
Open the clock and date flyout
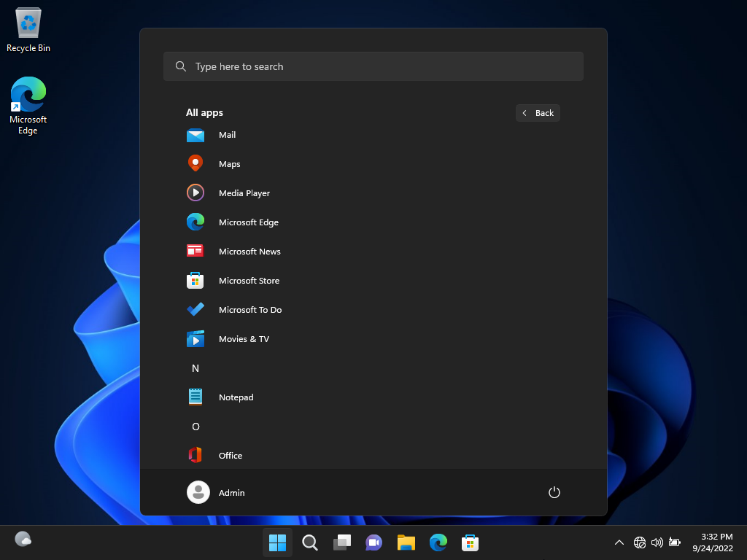(x=713, y=542)
